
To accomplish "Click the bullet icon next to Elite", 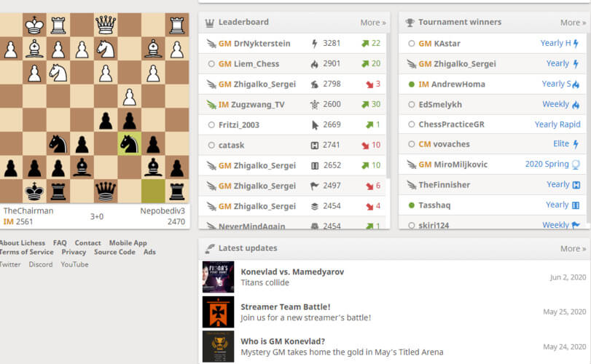I will point(576,144).
